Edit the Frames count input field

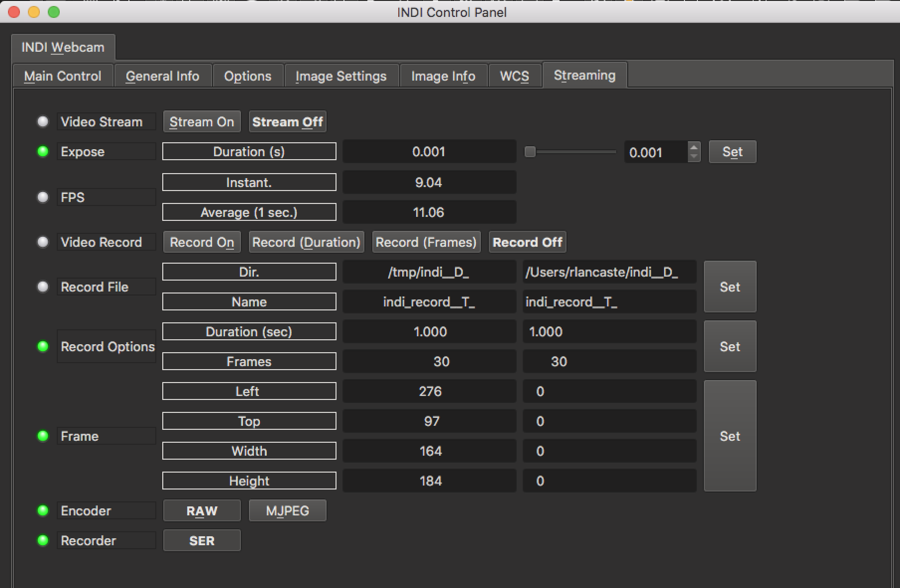(x=609, y=362)
